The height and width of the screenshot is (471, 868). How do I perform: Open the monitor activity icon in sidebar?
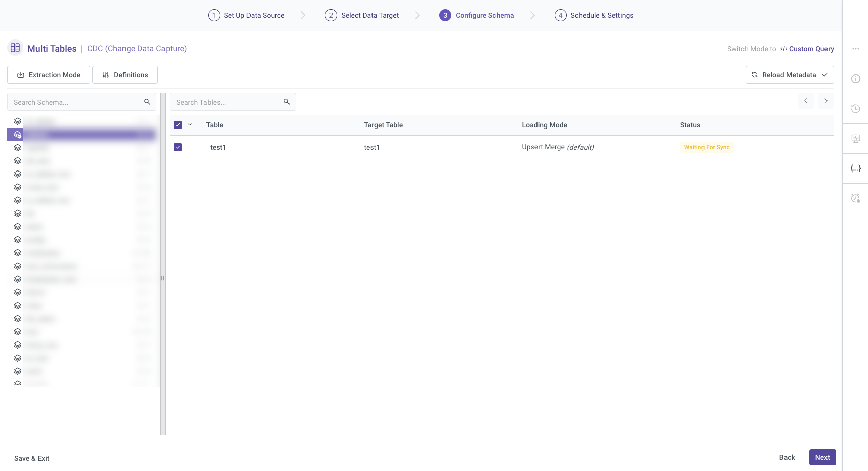coord(855,139)
